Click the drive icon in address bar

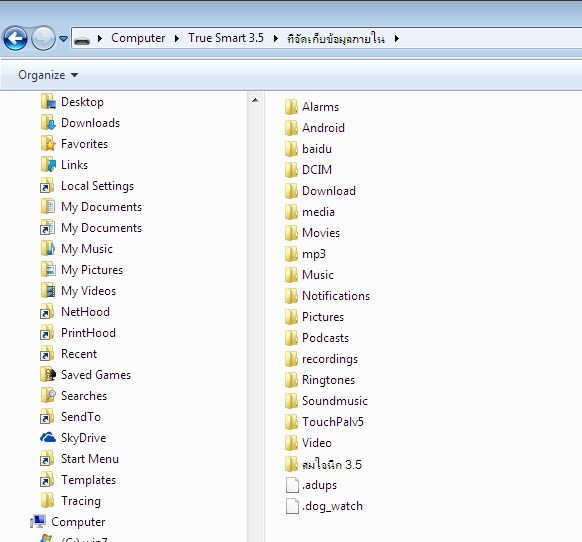point(82,40)
